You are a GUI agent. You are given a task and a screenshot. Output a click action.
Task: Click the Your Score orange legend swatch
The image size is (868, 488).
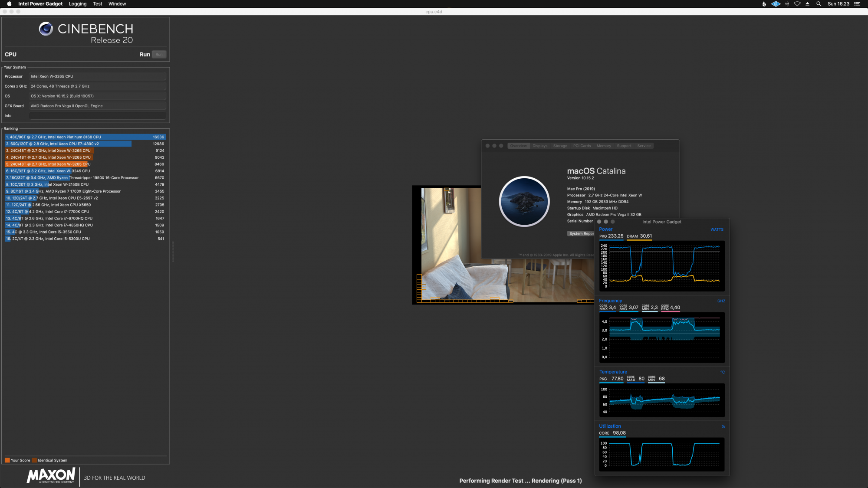click(7, 460)
